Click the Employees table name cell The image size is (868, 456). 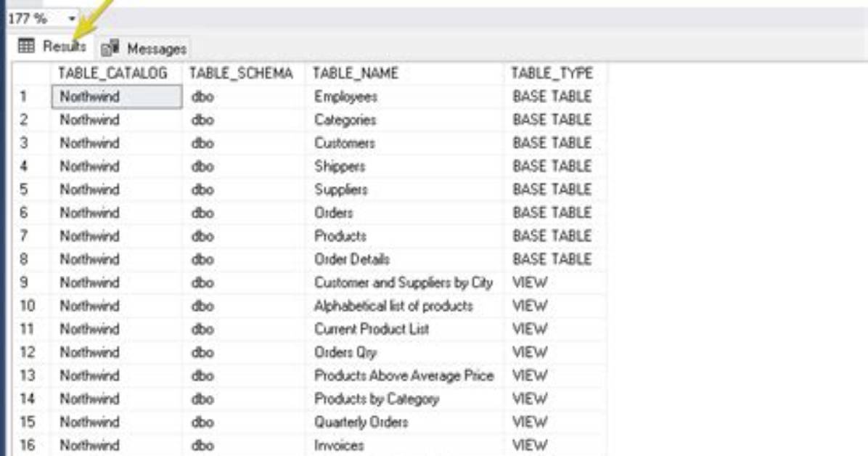click(404, 97)
